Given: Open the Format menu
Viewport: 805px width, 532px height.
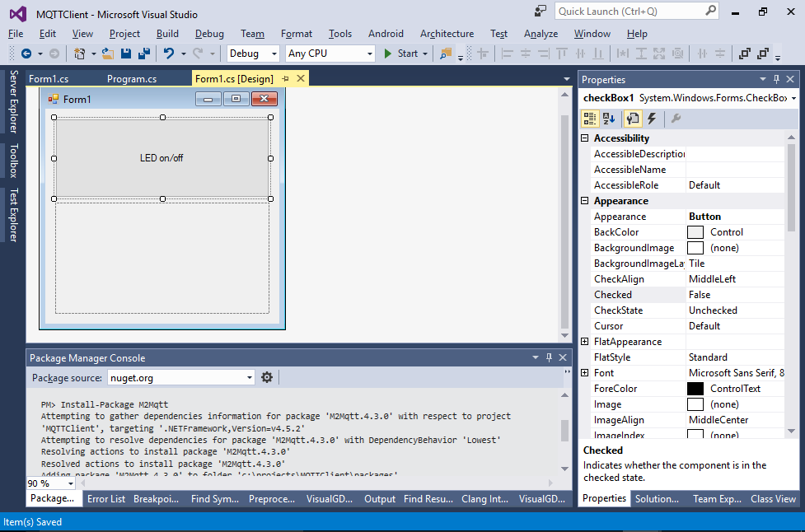Looking at the screenshot, I should 297,34.
